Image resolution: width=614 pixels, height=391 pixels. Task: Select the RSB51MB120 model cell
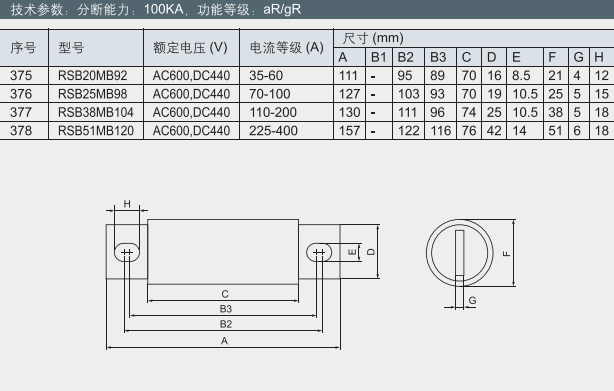pyautogui.click(x=96, y=130)
